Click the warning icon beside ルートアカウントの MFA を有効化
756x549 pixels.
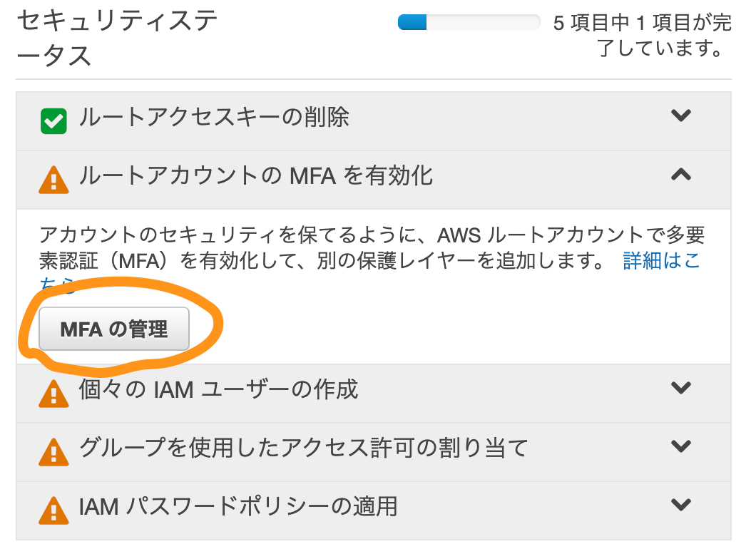click(x=53, y=180)
